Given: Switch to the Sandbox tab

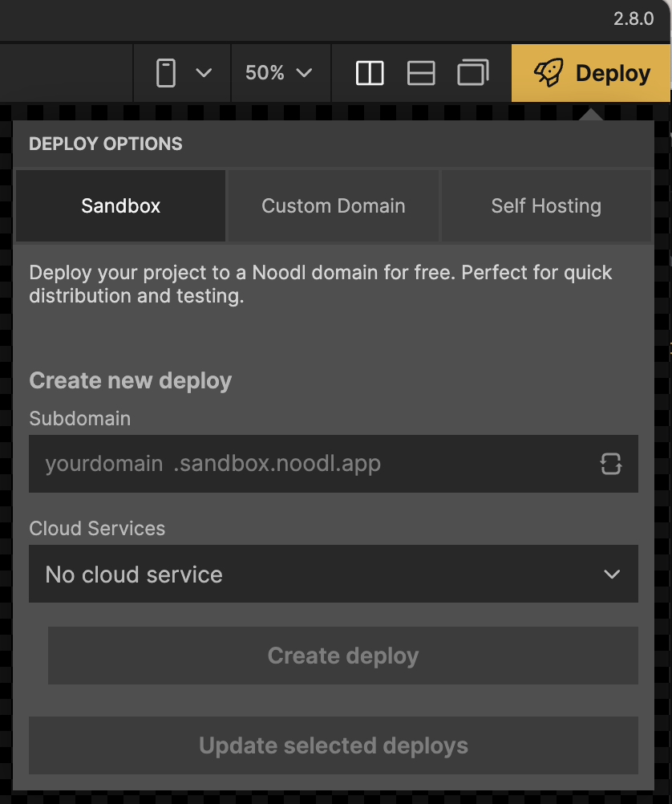Looking at the screenshot, I should pyautogui.click(x=120, y=205).
